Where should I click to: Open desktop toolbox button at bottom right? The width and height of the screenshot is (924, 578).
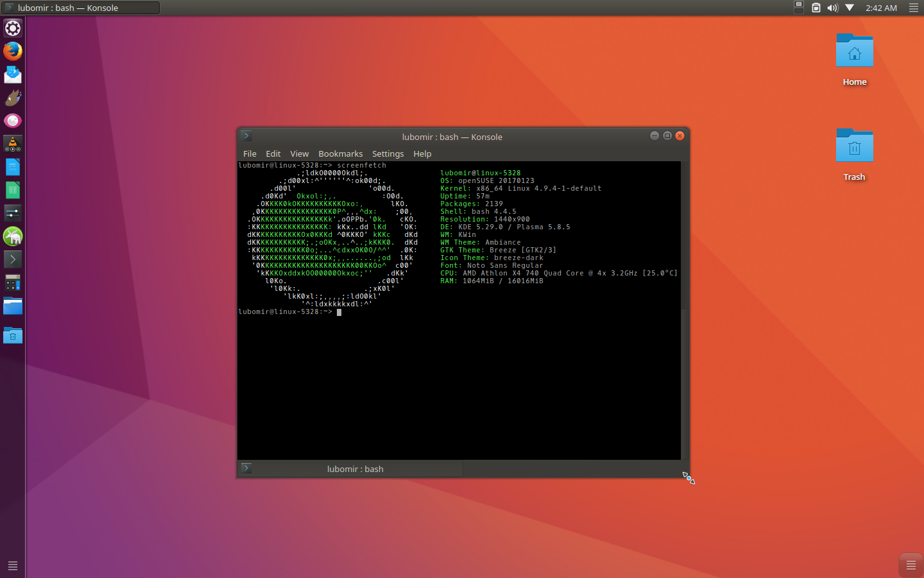click(x=911, y=565)
